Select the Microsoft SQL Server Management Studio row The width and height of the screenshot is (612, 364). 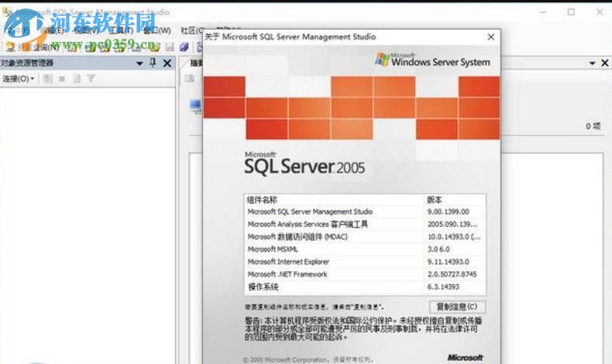coord(365,211)
